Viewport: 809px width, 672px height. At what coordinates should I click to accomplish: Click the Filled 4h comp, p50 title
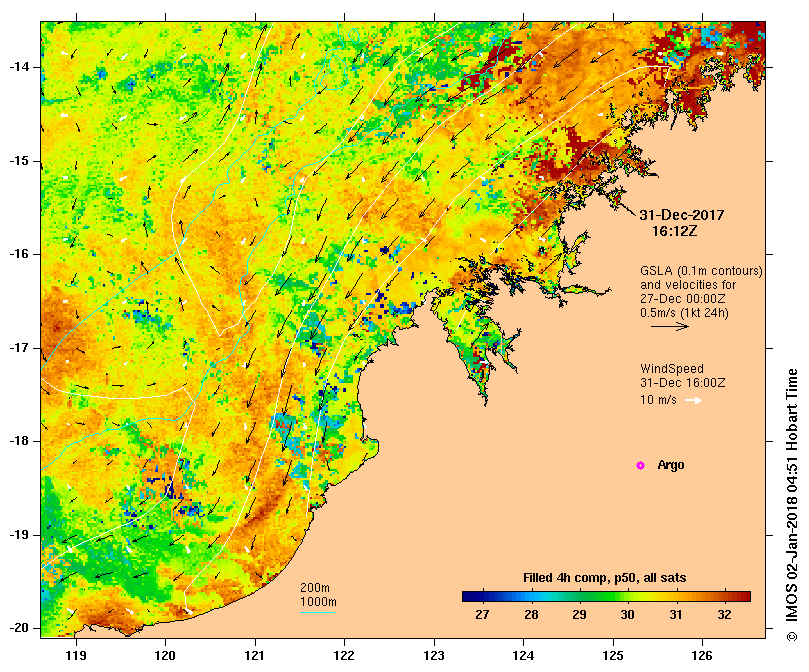605,578
